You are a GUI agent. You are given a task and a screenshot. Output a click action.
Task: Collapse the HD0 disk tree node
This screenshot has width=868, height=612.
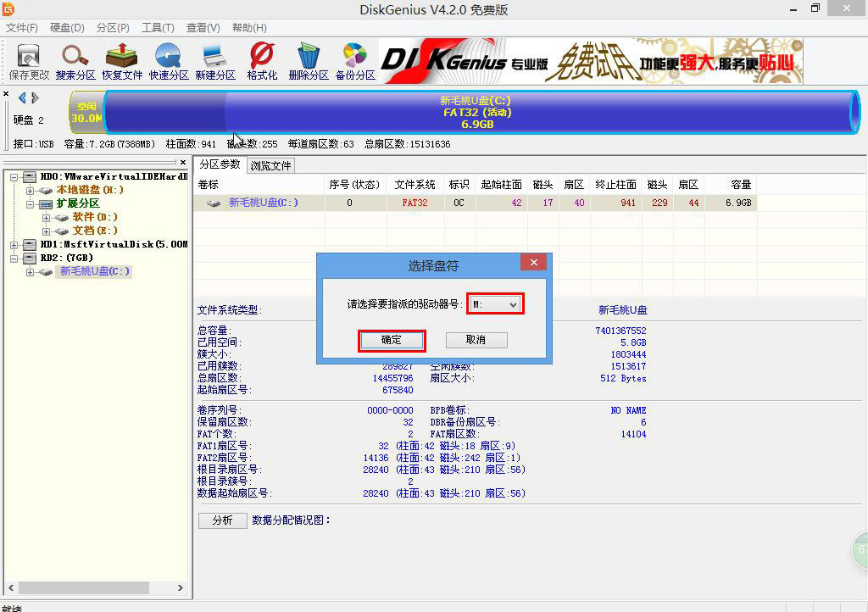pos(14,177)
